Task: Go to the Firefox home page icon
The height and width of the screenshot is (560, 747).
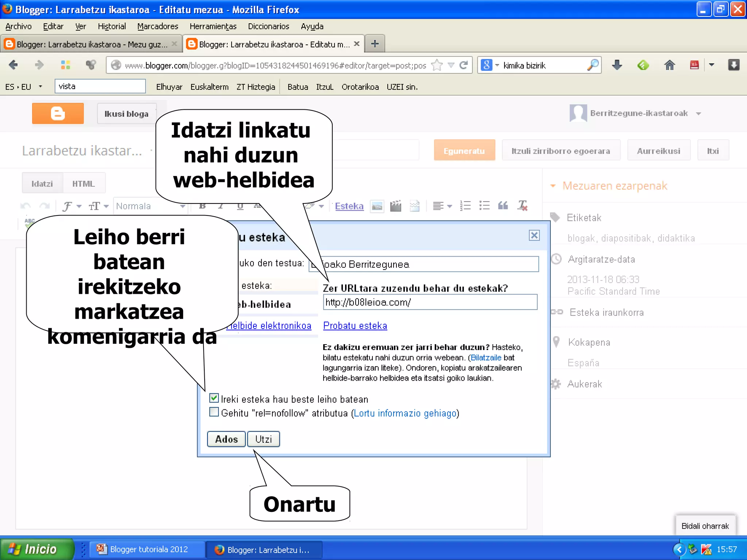Action: [x=669, y=65]
